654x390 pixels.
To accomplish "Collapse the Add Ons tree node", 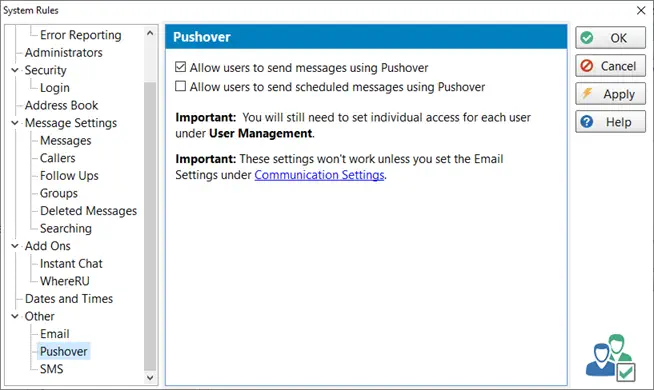I will point(15,246).
